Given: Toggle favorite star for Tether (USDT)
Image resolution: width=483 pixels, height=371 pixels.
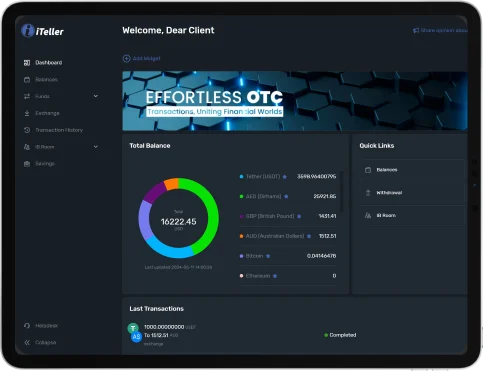Looking at the screenshot, I should 285,177.
